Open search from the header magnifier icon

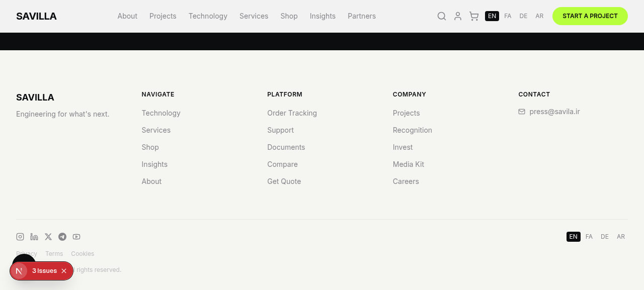[x=442, y=16]
